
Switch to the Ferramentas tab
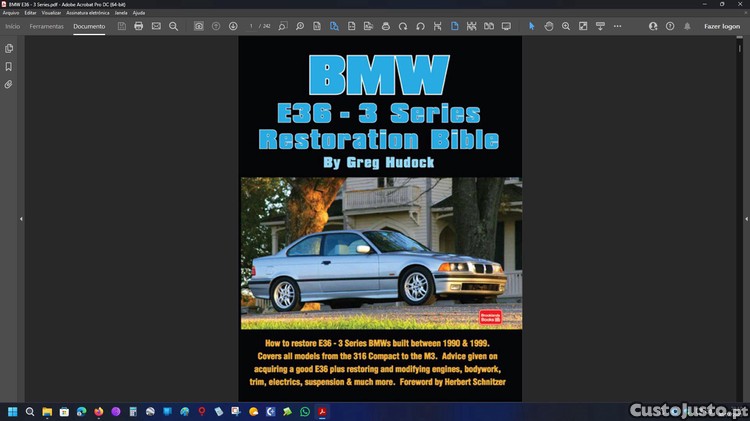point(47,26)
